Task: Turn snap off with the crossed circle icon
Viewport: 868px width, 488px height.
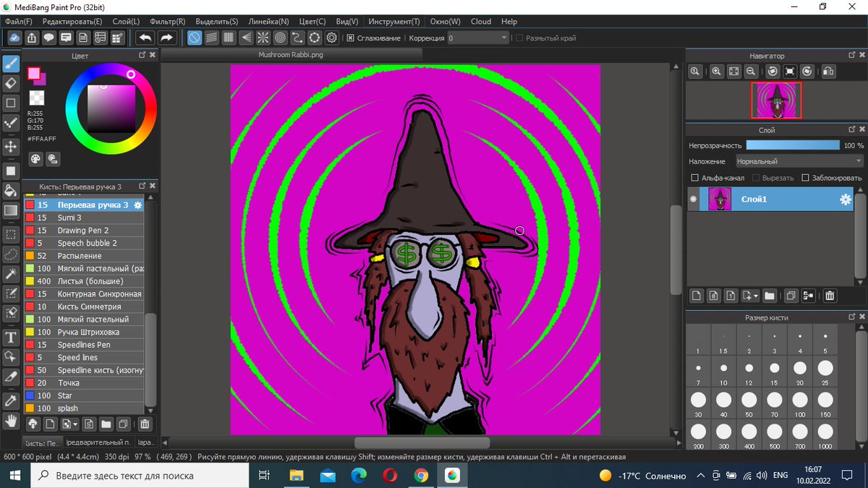Action: pos(195,38)
